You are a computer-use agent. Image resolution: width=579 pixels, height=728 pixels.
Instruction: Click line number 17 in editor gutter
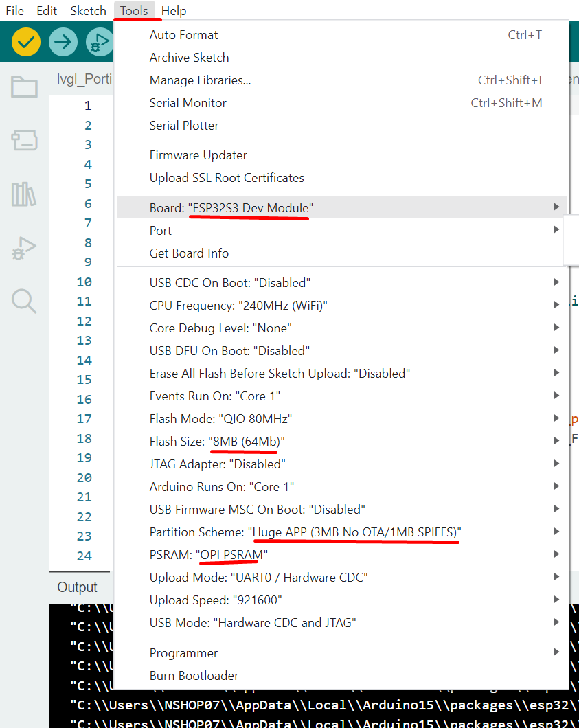coord(84,419)
